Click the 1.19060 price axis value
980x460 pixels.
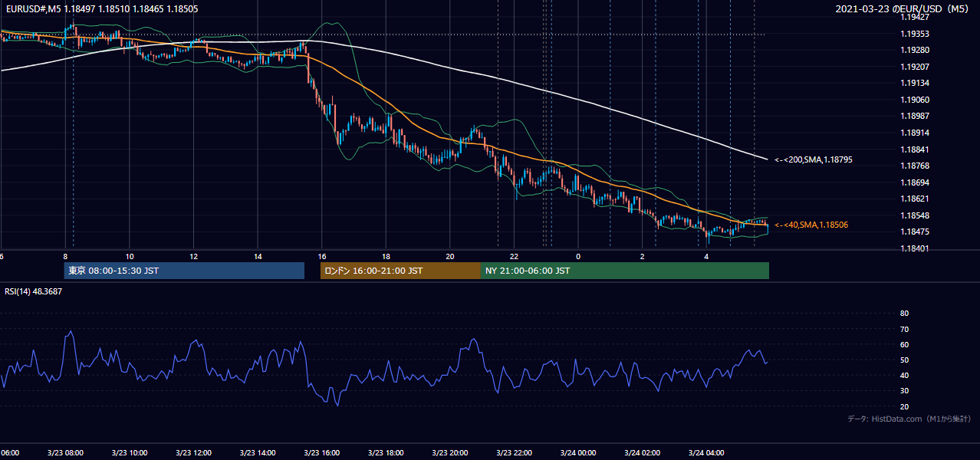915,100
